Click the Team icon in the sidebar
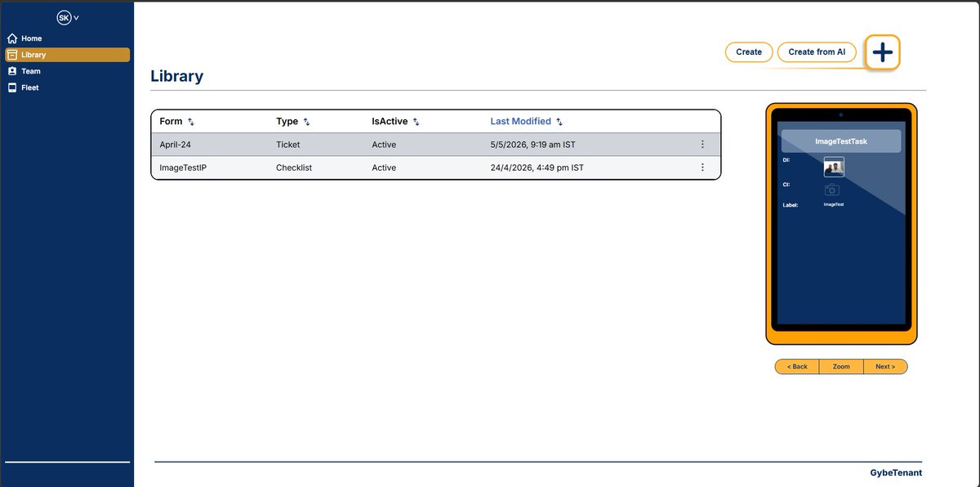The image size is (980, 487). click(x=12, y=71)
